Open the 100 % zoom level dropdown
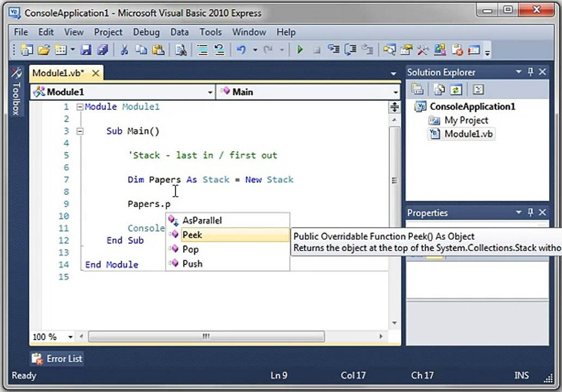The width and height of the screenshot is (562, 392). [x=70, y=337]
